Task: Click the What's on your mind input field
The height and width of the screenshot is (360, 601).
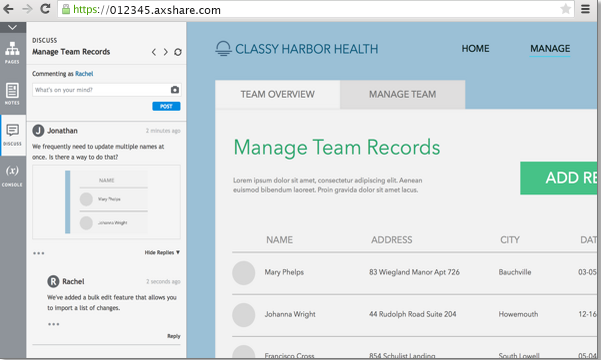Action: tap(101, 90)
